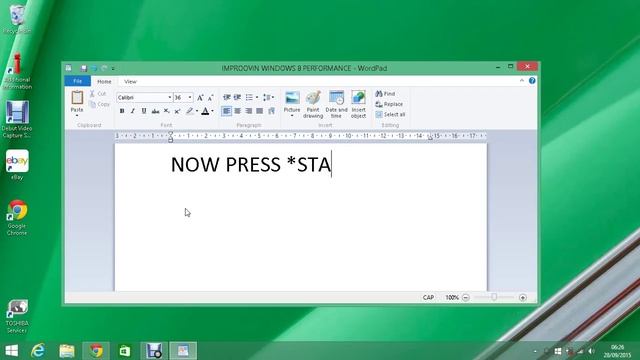Start a bulleted list
Image resolution: width=640 pixels, height=360 pixels.
pos(249,97)
